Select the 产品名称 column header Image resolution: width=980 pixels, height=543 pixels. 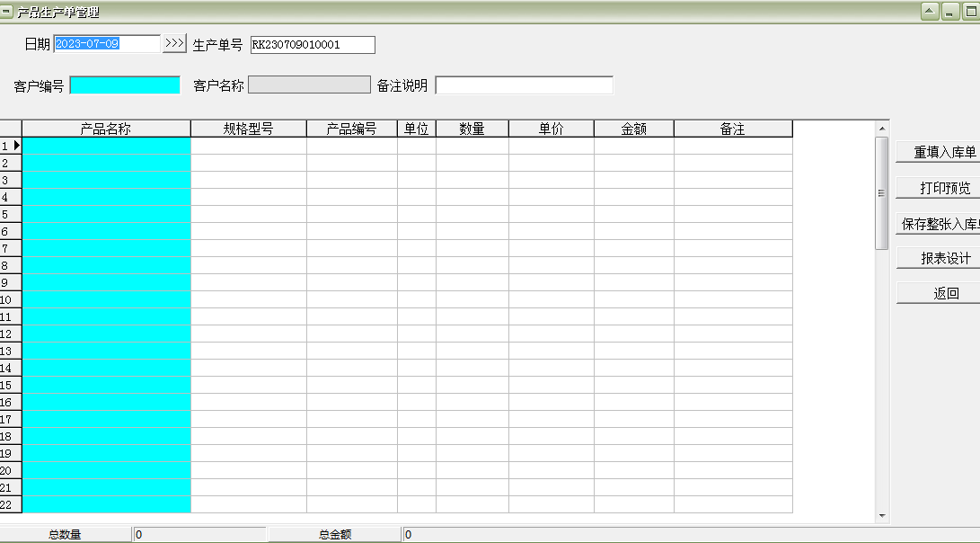click(106, 129)
